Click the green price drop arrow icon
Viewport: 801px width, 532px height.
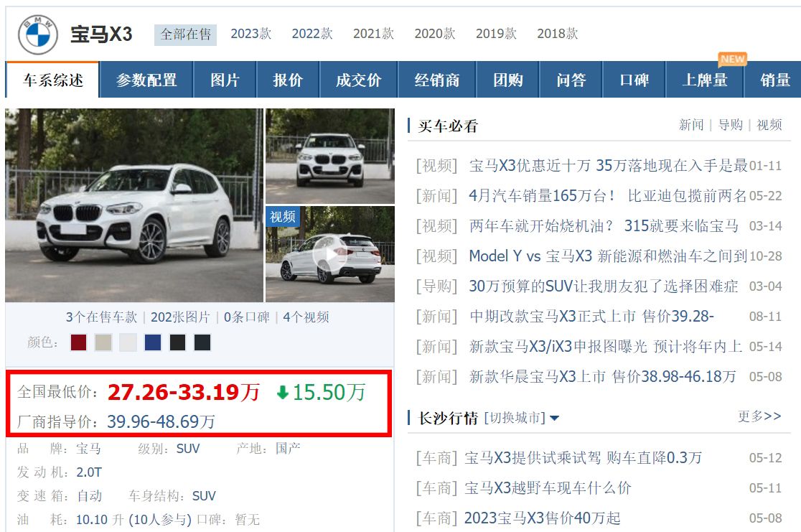click(x=283, y=393)
